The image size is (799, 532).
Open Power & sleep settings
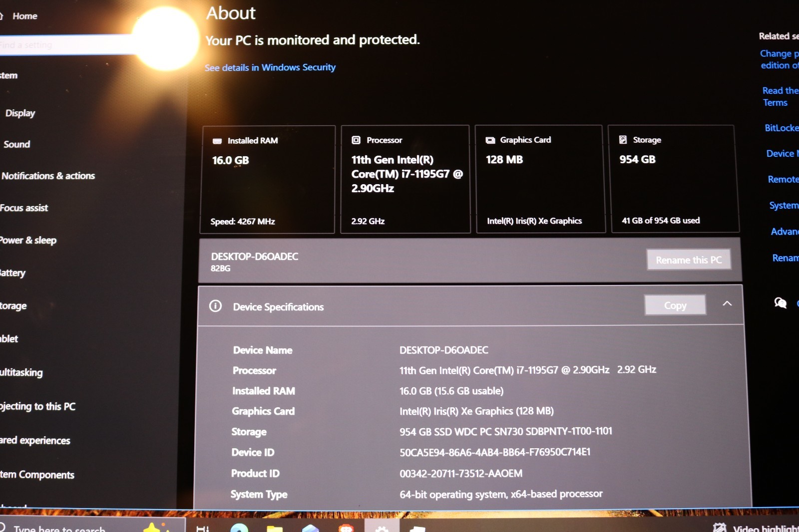click(x=28, y=241)
